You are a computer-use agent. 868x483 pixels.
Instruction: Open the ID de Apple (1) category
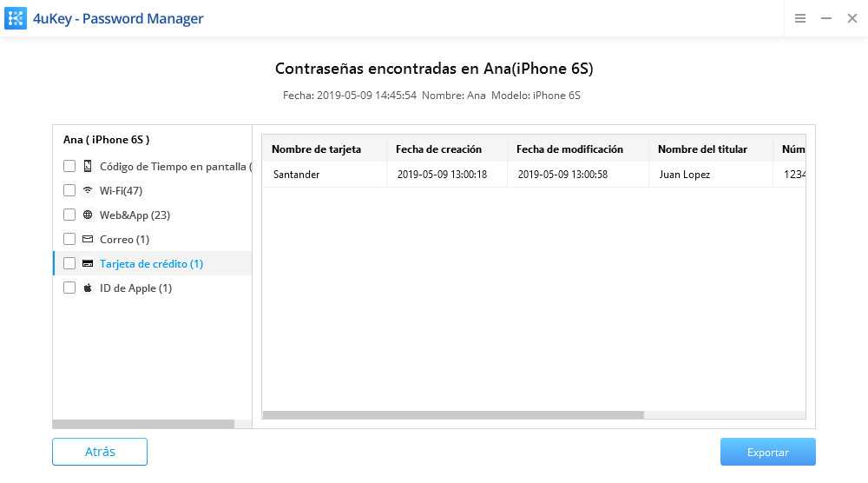pos(135,288)
